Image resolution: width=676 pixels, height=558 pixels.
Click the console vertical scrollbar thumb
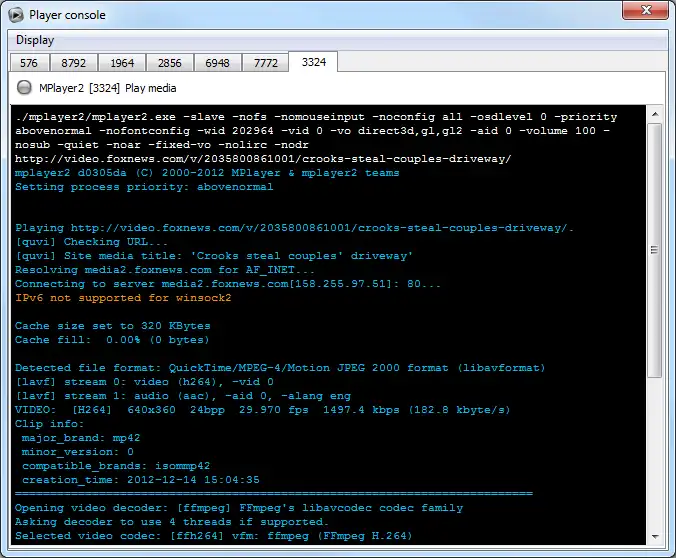pos(655,250)
